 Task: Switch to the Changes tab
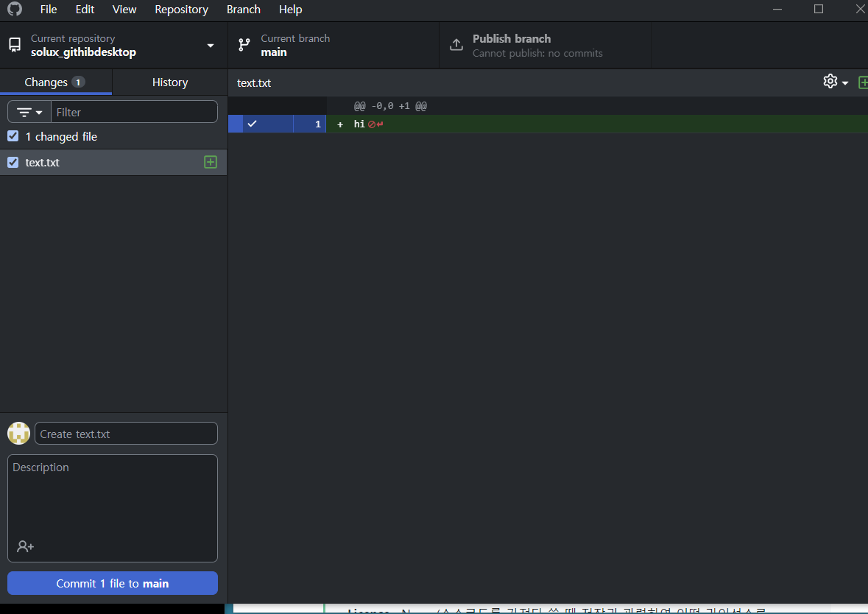56,82
